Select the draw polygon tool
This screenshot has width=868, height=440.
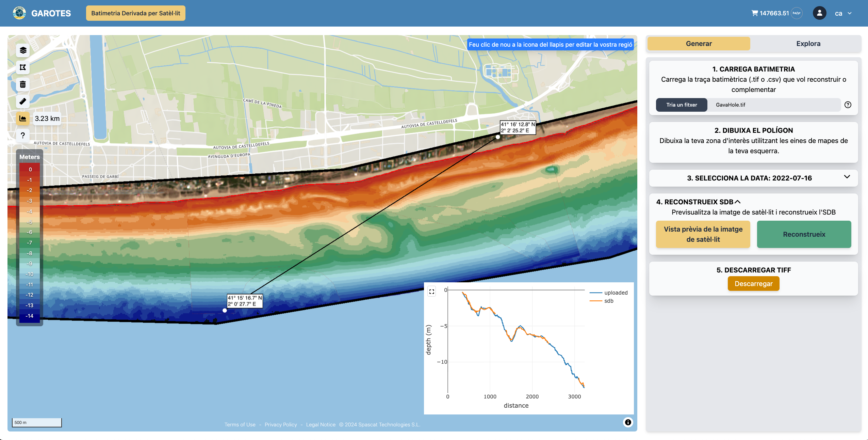coord(23,67)
